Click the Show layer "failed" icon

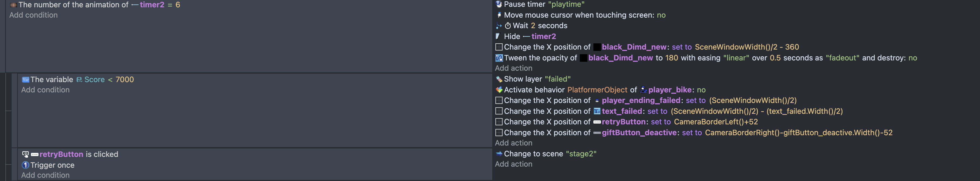(499, 79)
